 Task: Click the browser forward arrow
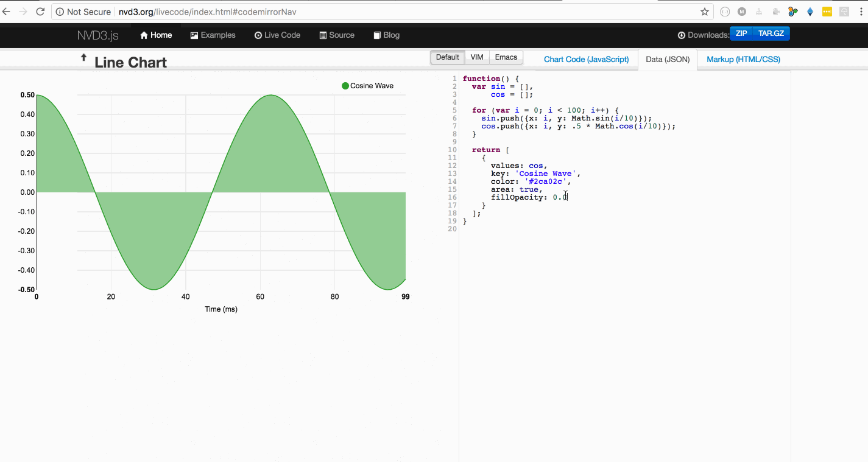[x=23, y=12]
